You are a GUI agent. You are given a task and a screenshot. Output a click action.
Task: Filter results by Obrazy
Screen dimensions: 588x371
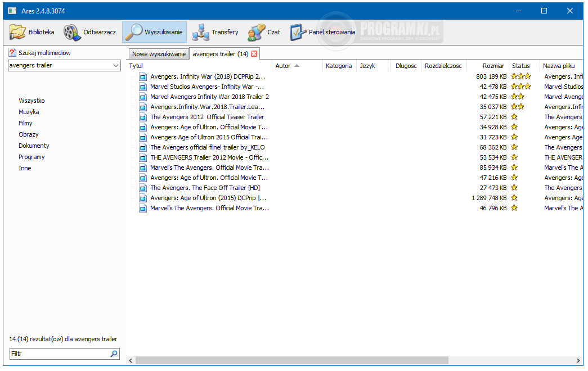[x=29, y=134]
